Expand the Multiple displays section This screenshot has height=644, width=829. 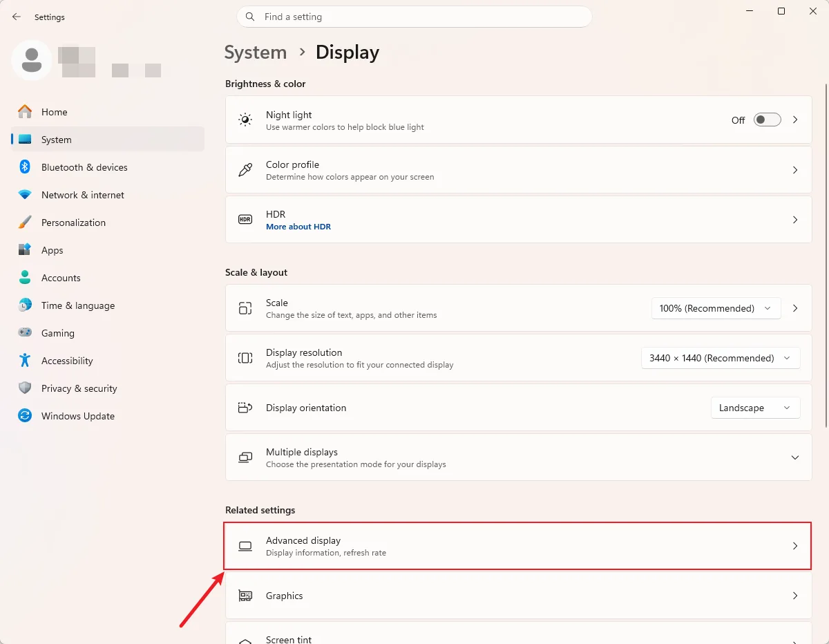(x=795, y=457)
